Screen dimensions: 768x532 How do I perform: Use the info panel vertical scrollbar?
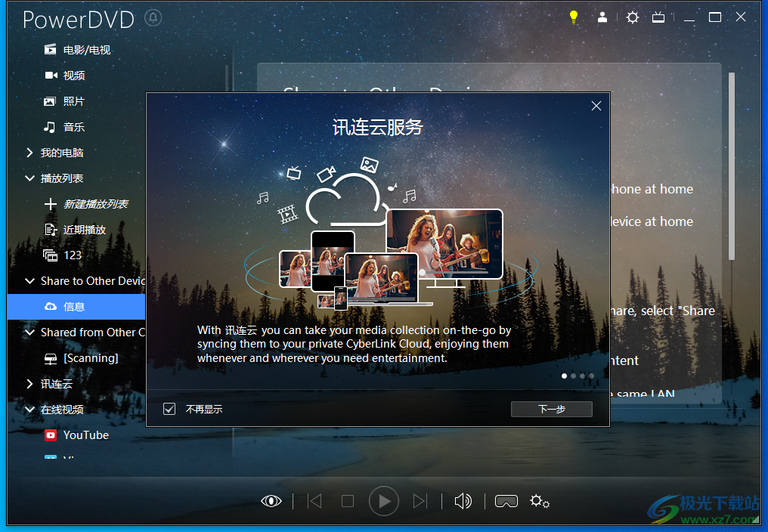[x=731, y=166]
